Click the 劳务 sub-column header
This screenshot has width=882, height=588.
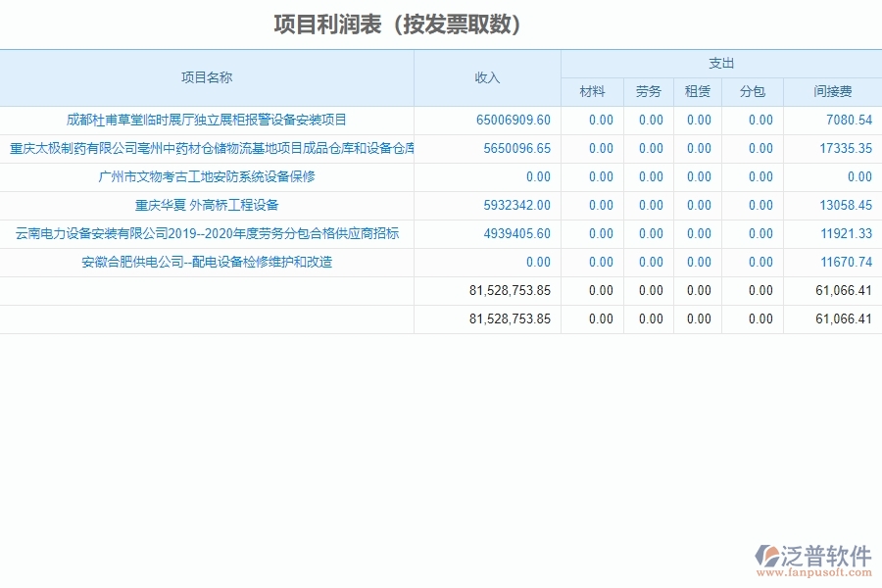click(649, 91)
